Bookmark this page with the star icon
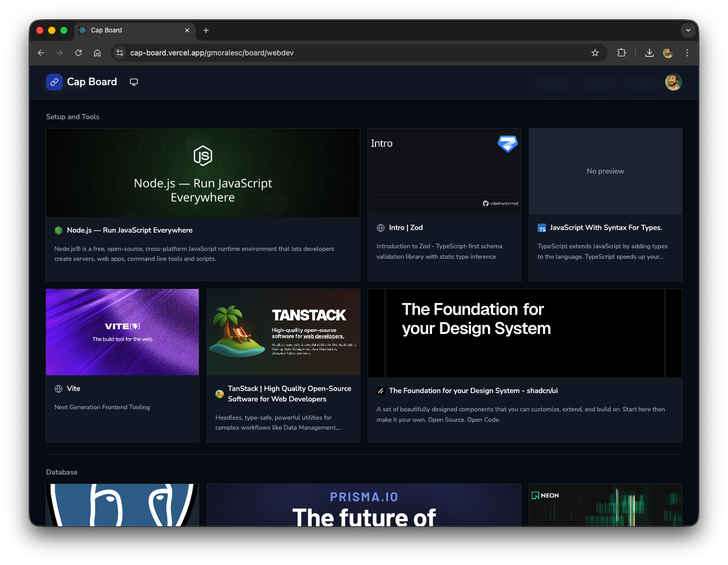The width and height of the screenshot is (728, 565). [595, 53]
